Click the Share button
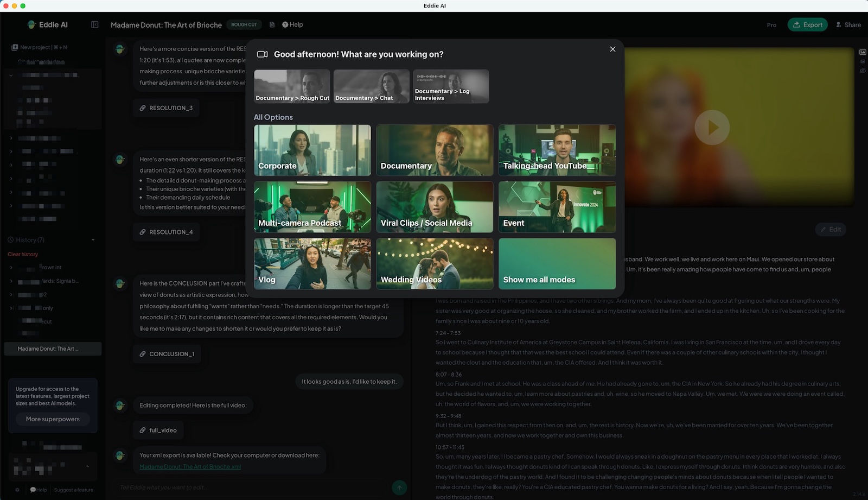The image size is (868, 500). (848, 24)
